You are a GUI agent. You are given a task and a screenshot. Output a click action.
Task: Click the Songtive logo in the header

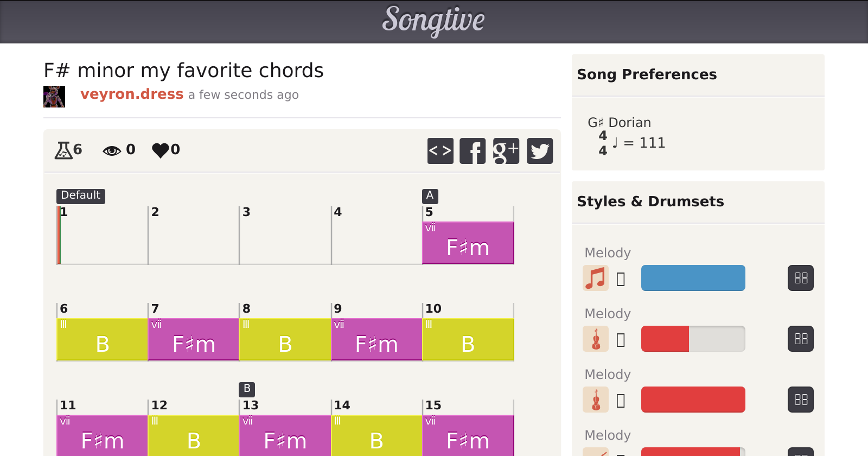click(433, 21)
